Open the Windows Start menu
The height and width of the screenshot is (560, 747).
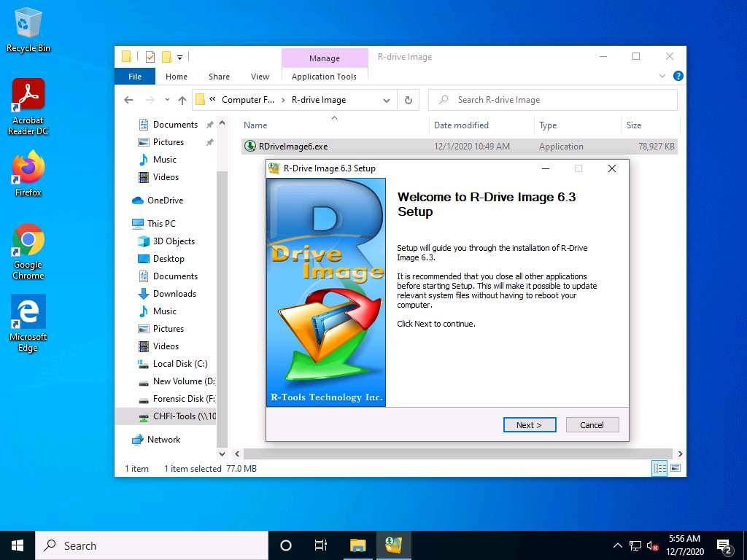(18, 545)
